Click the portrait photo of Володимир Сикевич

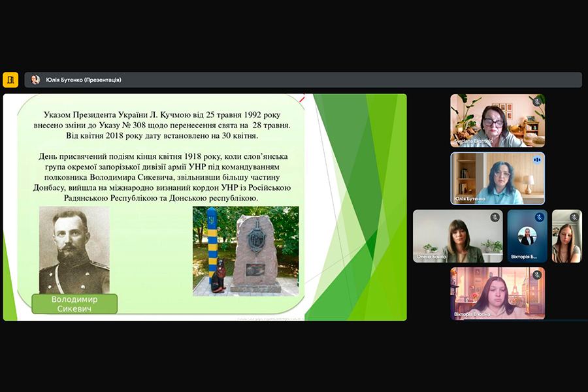[x=74, y=250]
